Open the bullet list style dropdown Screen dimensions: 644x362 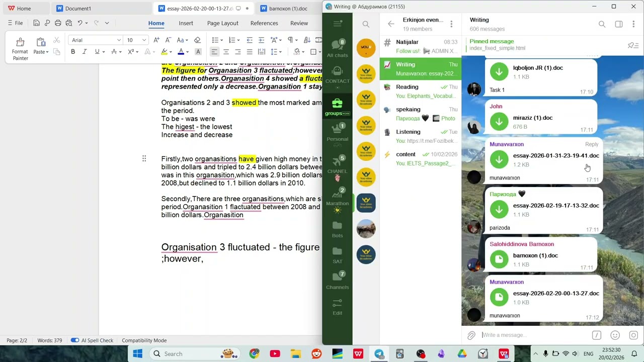222,40
